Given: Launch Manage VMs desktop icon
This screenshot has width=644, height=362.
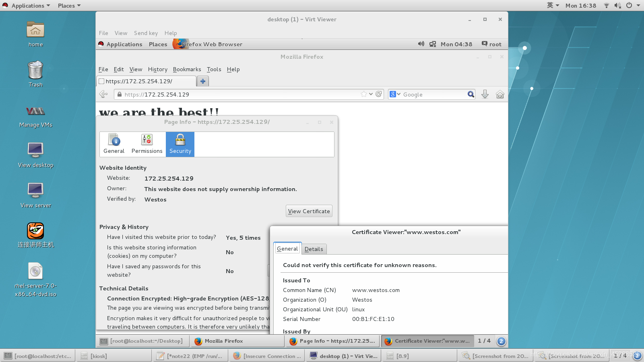Looking at the screenshot, I should [x=35, y=111].
